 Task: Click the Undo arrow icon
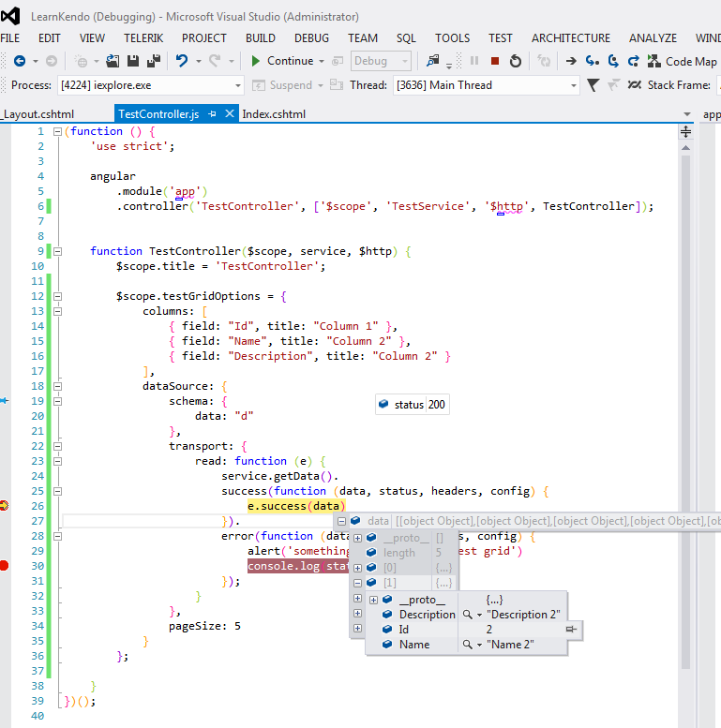pyautogui.click(x=182, y=61)
